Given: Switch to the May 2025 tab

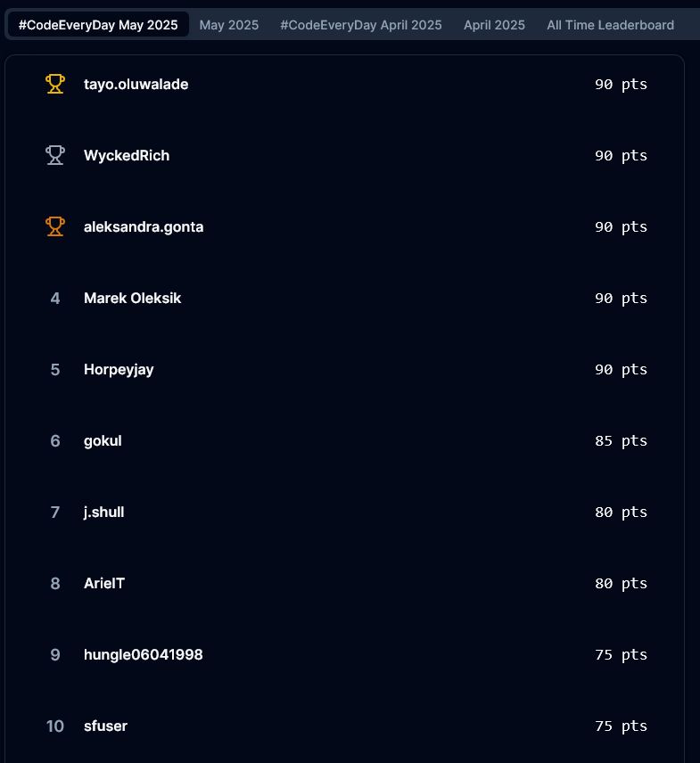Looking at the screenshot, I should (229, 25).
